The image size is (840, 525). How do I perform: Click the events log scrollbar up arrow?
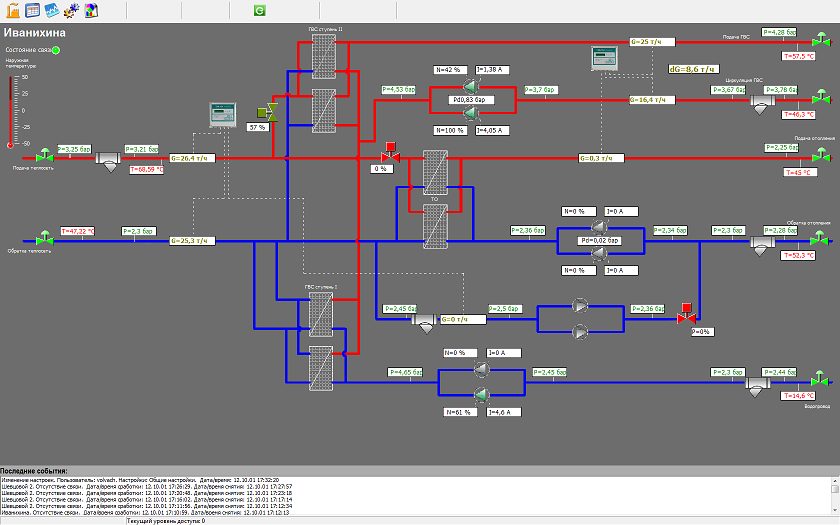click(x=834, y=479)
